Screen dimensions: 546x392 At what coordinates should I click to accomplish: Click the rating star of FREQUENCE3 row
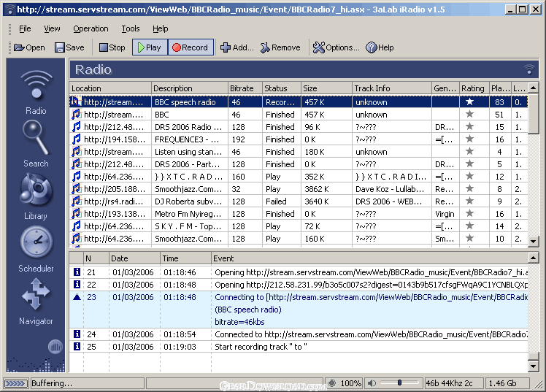469,139
